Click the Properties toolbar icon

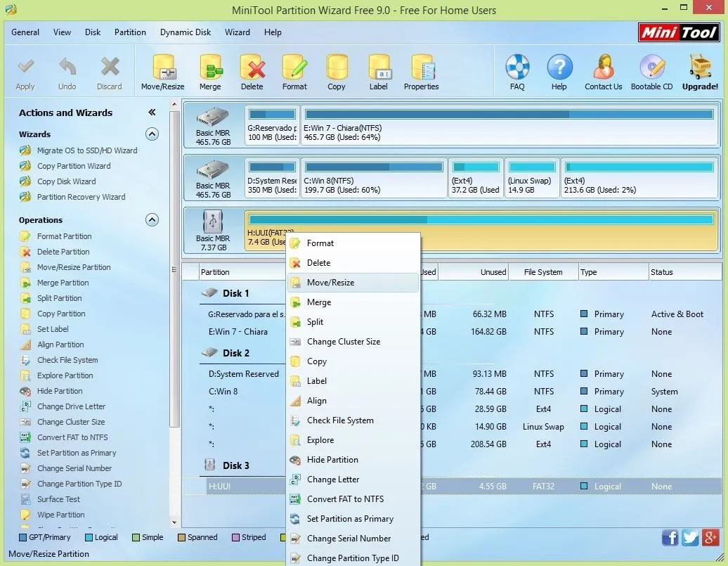421,72
